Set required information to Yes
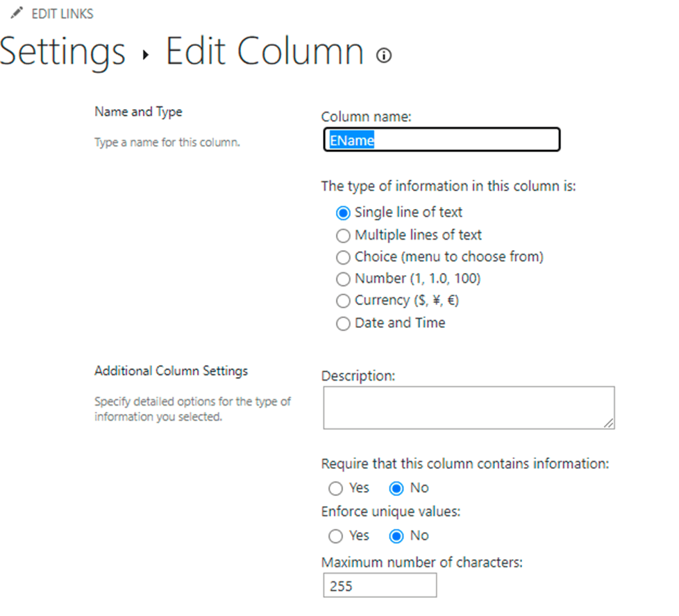 (x=336, y=488)
